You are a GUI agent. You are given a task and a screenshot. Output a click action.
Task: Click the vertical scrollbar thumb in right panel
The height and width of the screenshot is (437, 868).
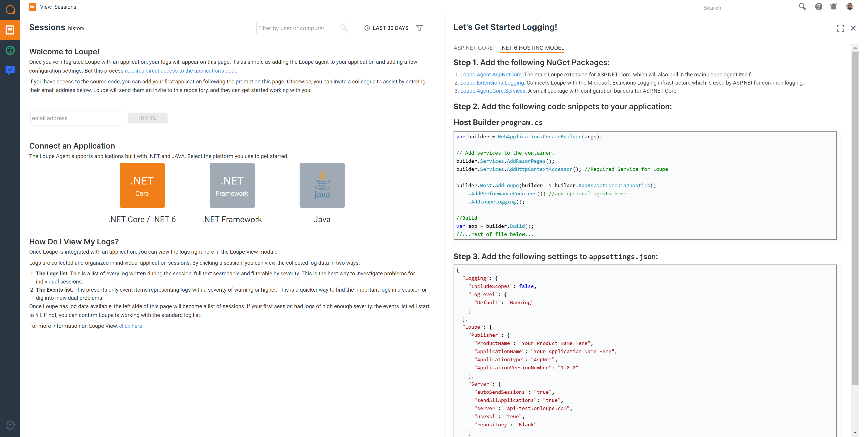point(855,218)
